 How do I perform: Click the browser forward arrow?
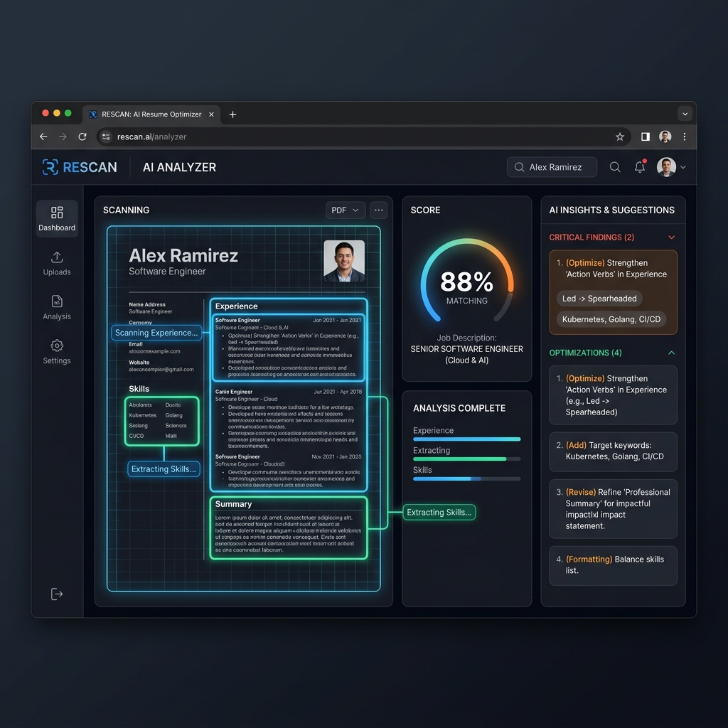[63, 136]
